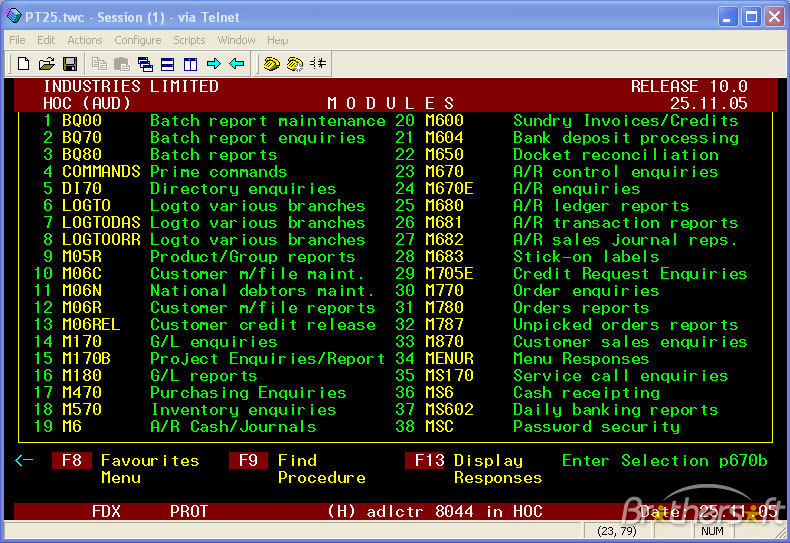Click the Save floppy disk icon

69,64
